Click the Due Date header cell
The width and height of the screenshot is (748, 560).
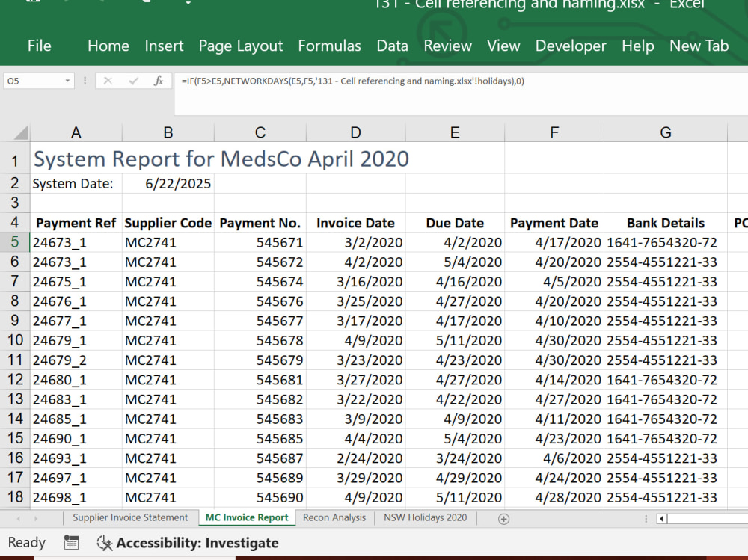455,223
